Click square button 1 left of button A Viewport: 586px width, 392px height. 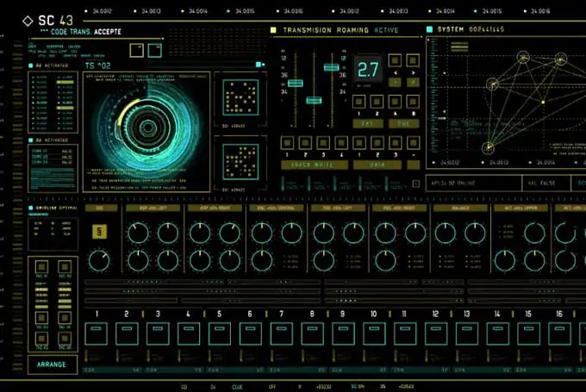(x=359, y=102)
